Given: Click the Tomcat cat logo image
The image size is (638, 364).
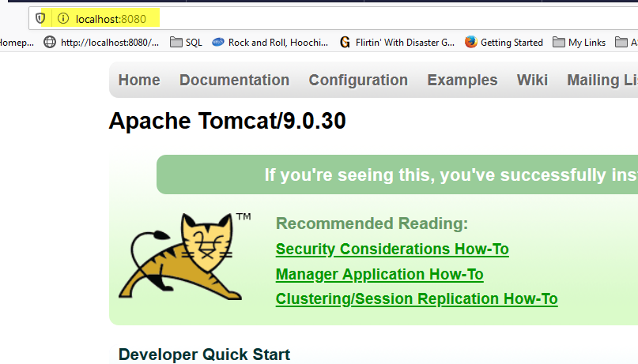Looking at the screenshot, I should 184,257.
